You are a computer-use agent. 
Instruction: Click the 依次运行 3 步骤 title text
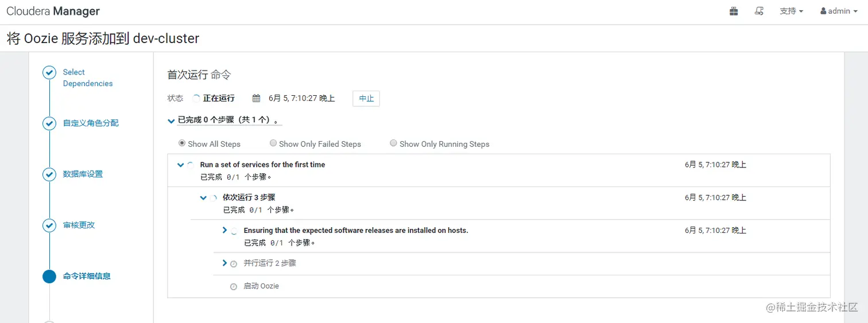pyautogui.click(x=249, y=197)
